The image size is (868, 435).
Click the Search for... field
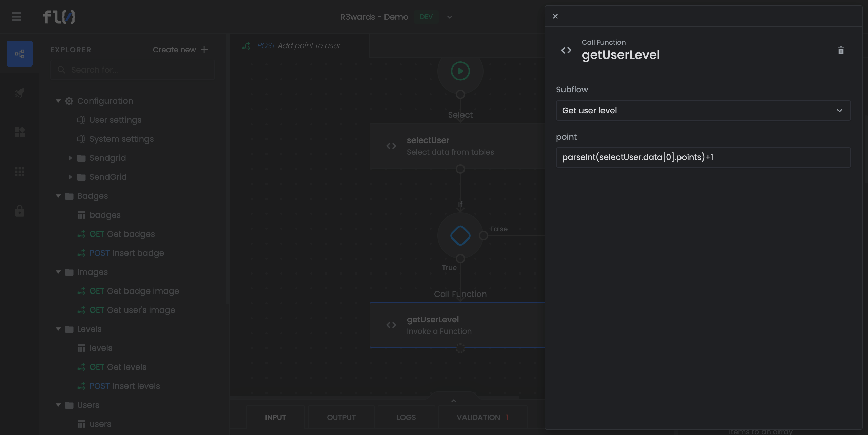click(x=132, y=70)
